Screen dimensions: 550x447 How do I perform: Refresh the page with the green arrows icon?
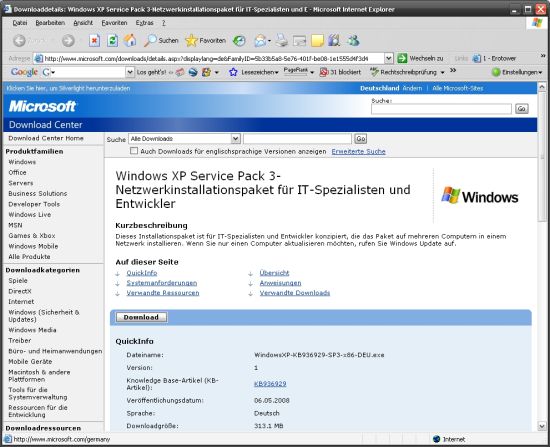112,41
